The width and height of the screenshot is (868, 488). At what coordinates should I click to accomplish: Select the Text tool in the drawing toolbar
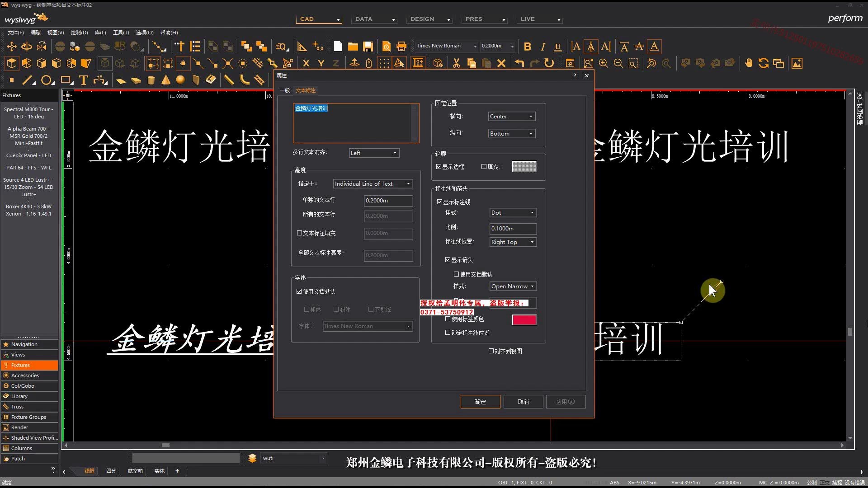83,80
